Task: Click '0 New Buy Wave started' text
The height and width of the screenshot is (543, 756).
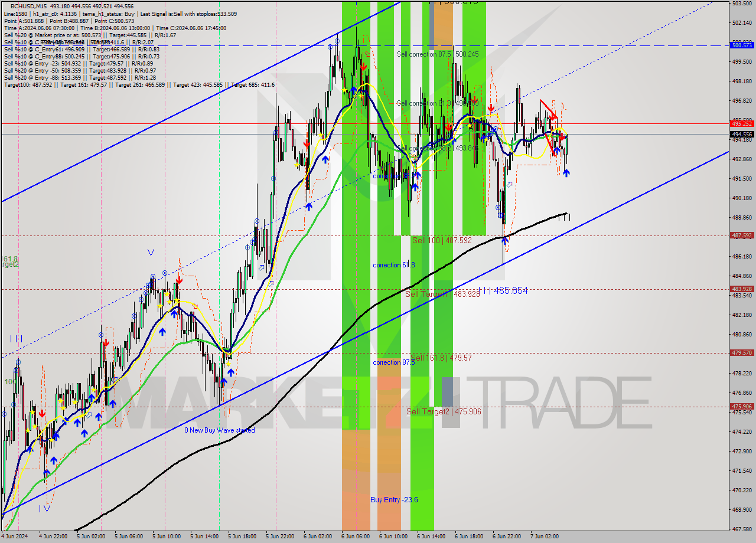Action: [x=220, y=430]
